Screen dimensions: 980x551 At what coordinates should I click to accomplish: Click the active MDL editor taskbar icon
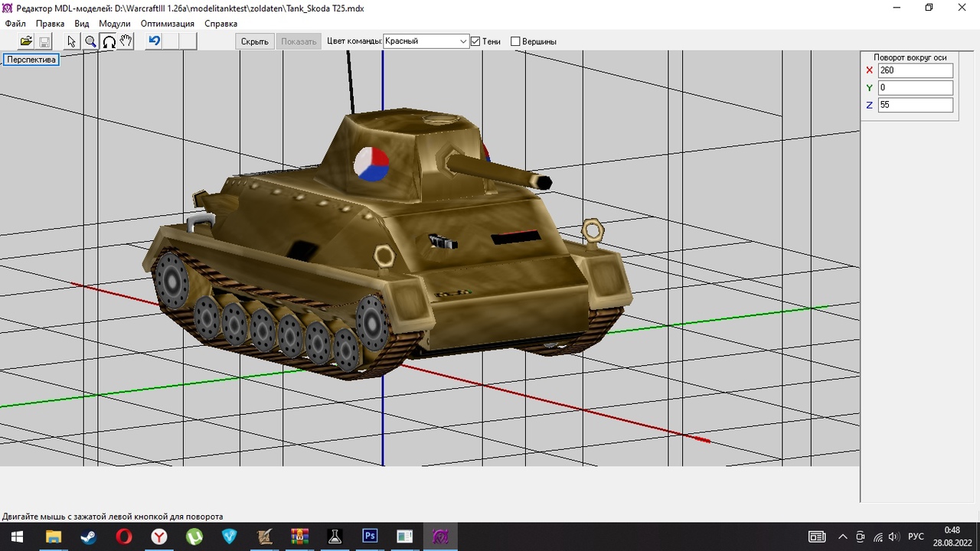pos(441,536)
